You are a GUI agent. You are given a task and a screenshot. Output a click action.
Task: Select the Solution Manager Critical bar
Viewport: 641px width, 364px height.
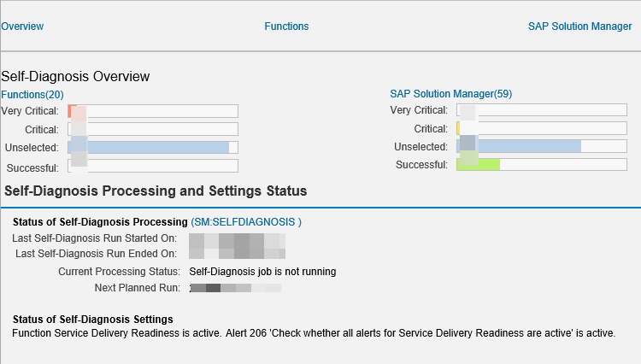coord(542,128)
